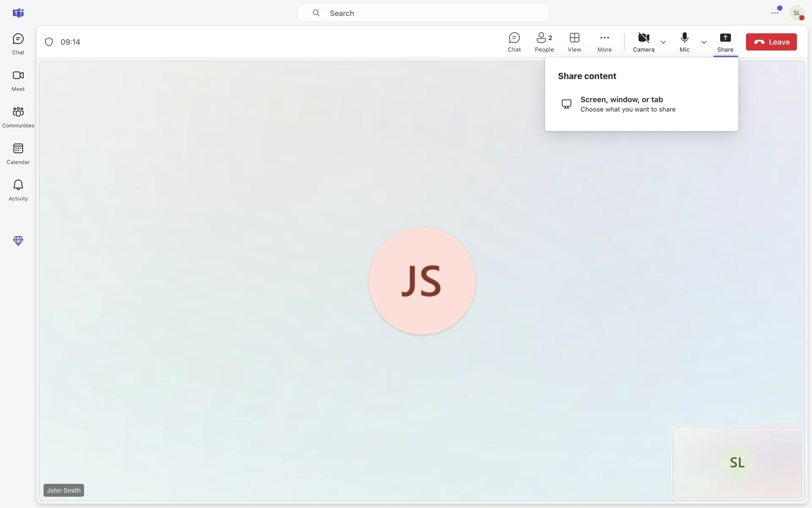812x508 pixels.
Task: Open the Meet section in sidebar
Action: (18, 80)
